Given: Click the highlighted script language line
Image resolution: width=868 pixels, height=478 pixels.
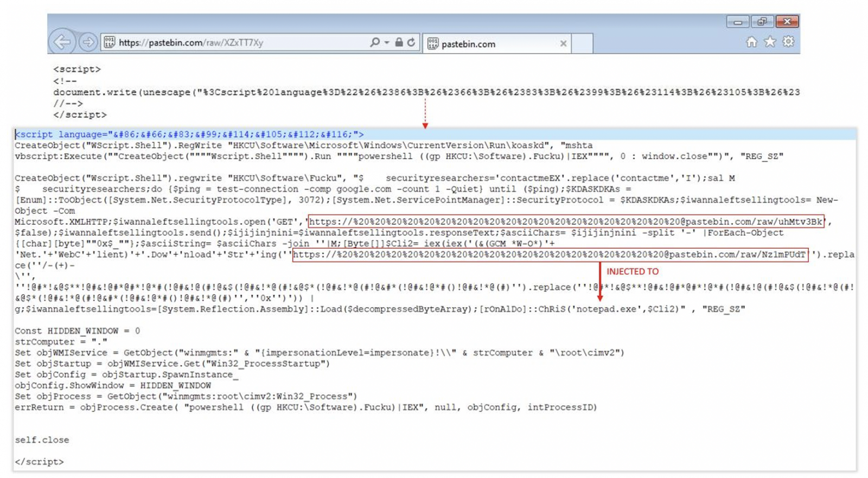Looking at the screenshot, I should tap(189, 134).
